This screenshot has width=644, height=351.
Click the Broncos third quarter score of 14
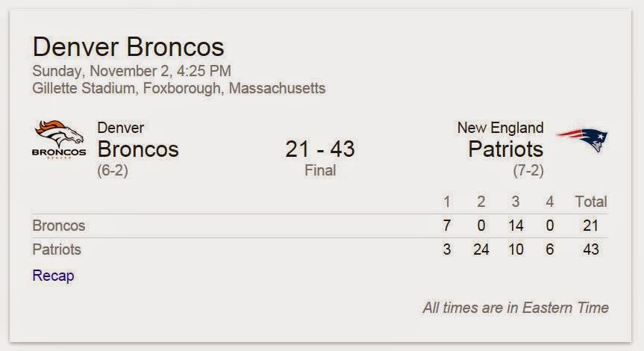(516, 225)
